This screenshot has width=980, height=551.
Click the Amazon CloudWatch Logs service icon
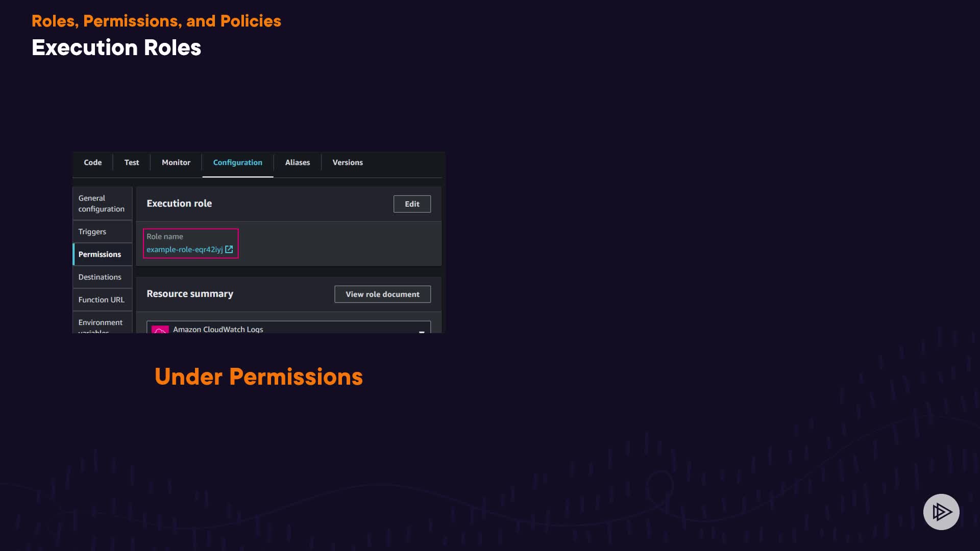(160, 330)
